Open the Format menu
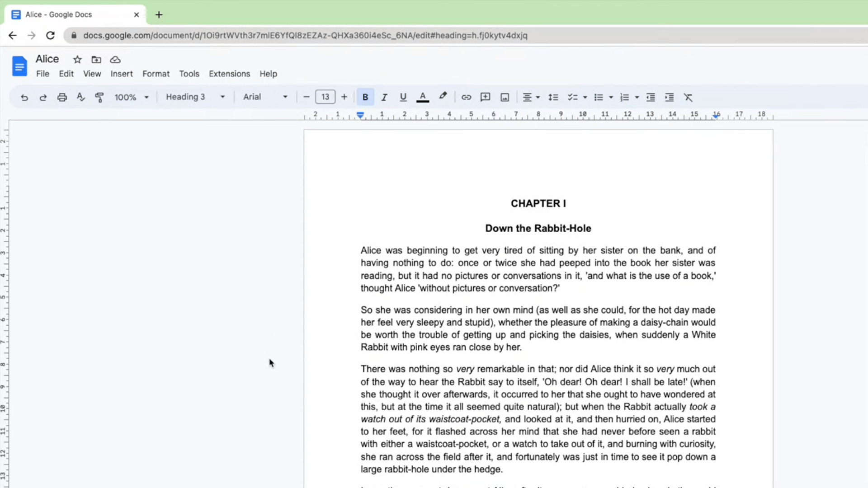 pos(156,74)
